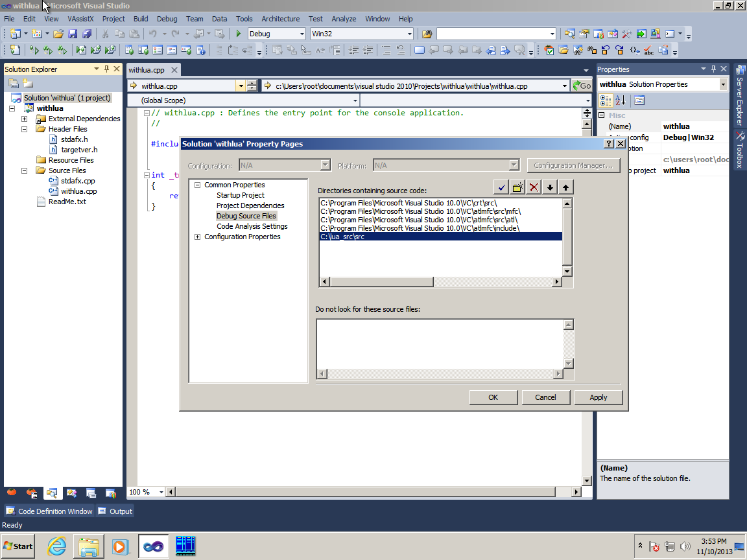Click the Toolbox hammer and wrench icon
Screen dimensions: 747x560
pyautogui.click(x=627, y=34)
